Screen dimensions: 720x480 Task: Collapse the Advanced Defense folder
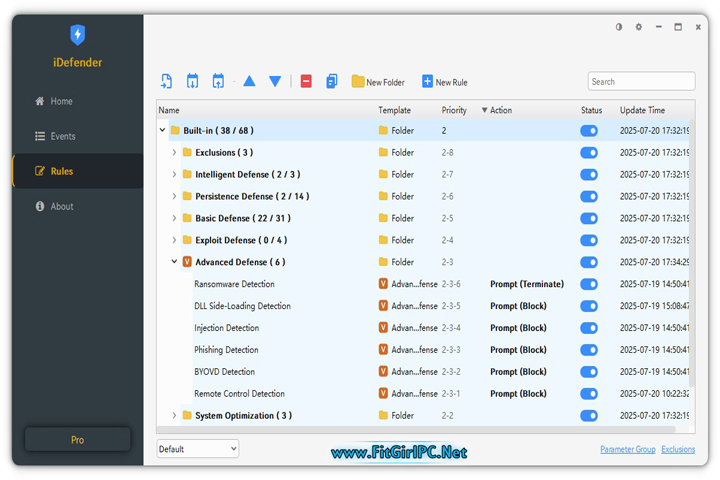pos(174,262)
